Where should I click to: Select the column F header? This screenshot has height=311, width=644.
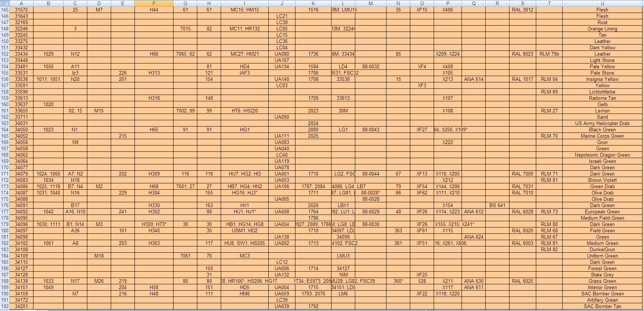click(x=154, y=3)
